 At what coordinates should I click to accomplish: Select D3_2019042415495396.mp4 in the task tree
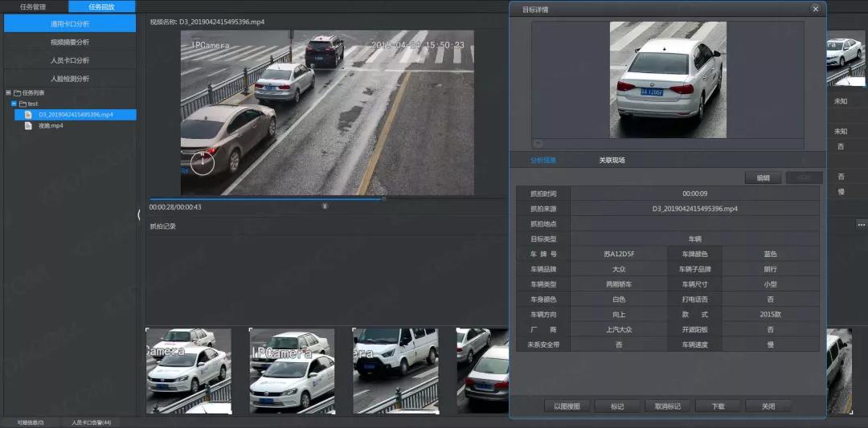coord(76,115)
